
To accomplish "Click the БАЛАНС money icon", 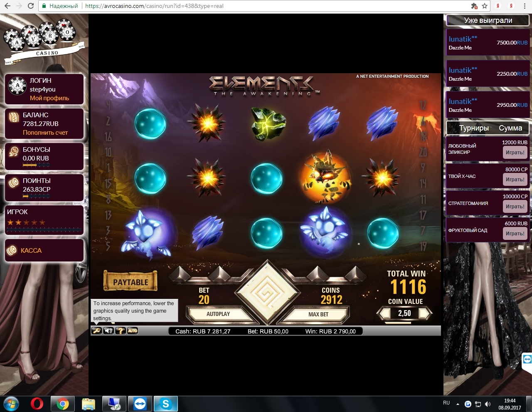I will point(14,118).
